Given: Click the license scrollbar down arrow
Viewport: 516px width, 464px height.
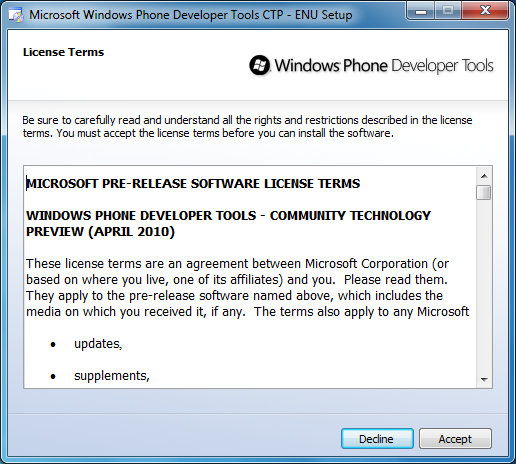Looking at the screenshot, I should 484,379.
